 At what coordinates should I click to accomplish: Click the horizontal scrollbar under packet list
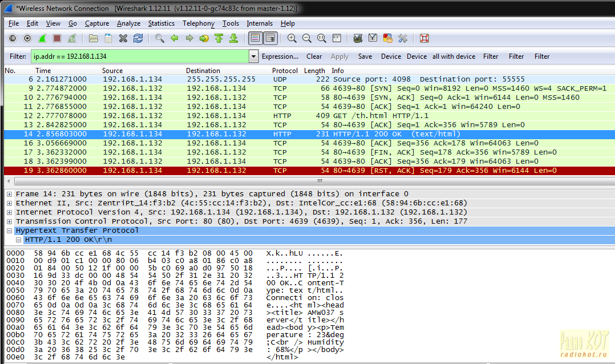pos(307,181)
